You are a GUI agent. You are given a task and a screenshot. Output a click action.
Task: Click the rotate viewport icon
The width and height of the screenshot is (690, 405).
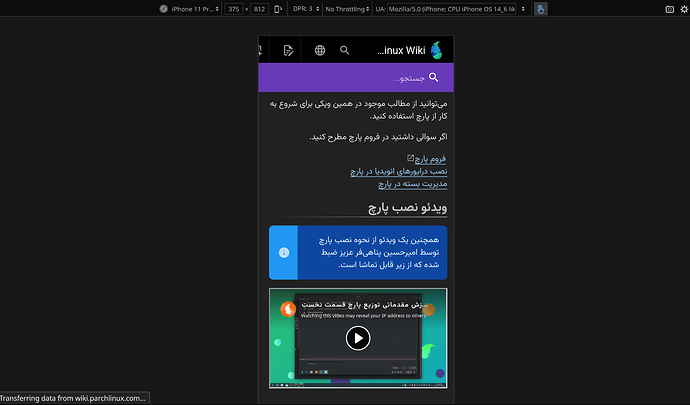point(277,9)
